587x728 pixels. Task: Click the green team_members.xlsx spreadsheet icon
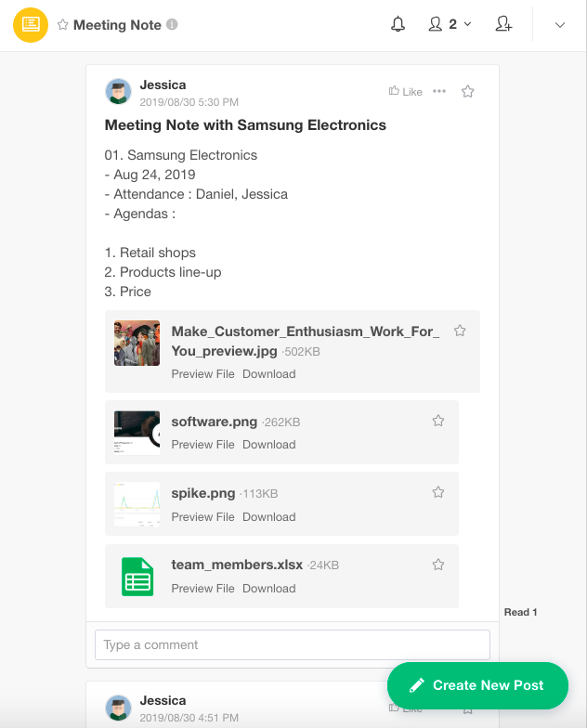point(137,577)
